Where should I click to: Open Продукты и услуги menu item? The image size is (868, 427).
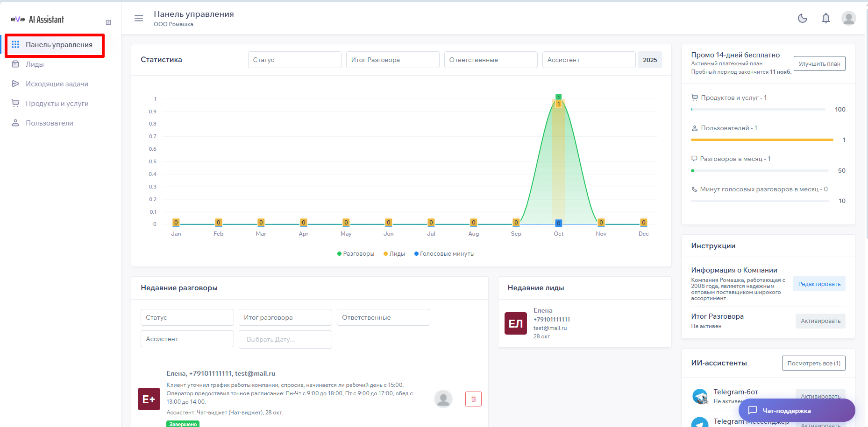click(57, 104)
